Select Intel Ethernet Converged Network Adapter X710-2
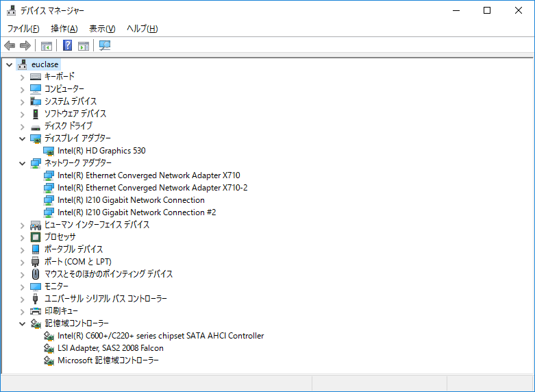The height and width of the screenshot is (392, 535). click(x=153, y=188)
